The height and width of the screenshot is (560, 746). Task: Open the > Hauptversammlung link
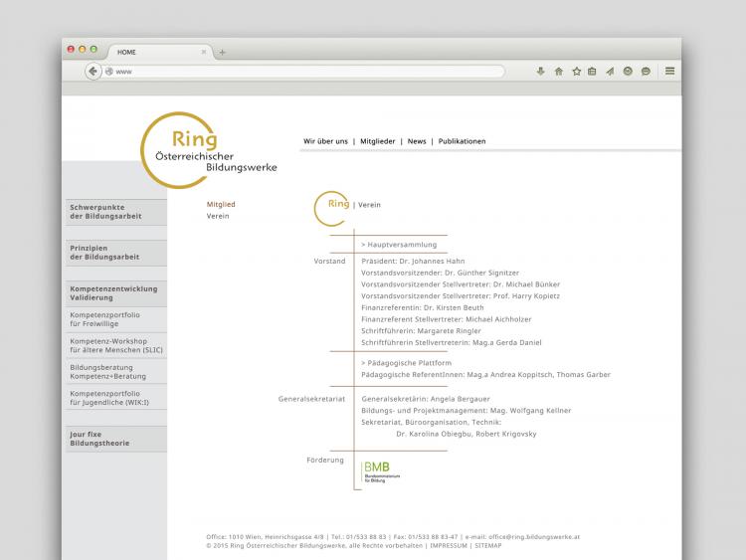[399, 245]
